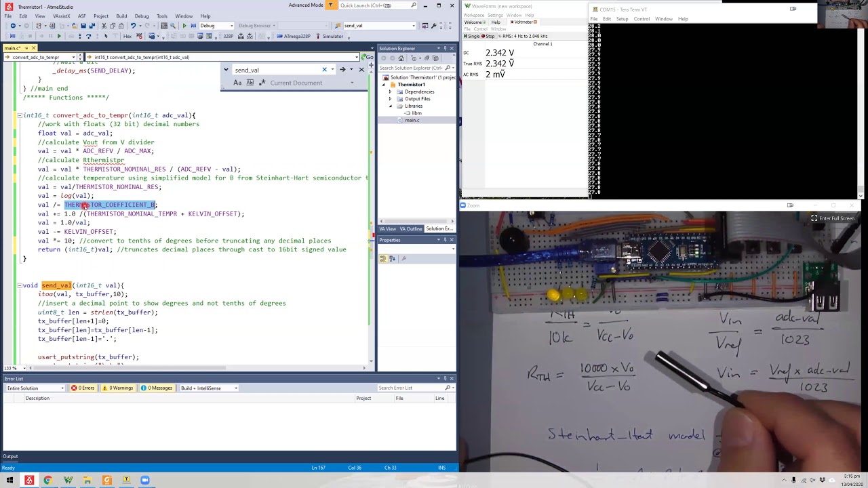The width and height of the screenshot is (868, 488).
Task: Switch to VA View tab
Action: tap(388, 228)
